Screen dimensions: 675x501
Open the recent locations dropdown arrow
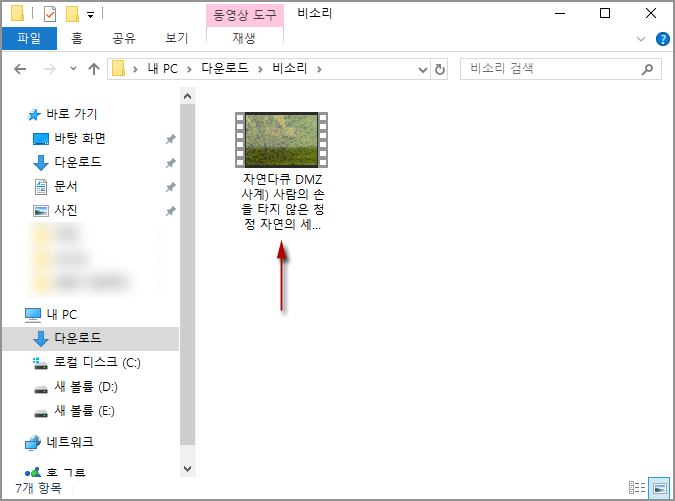pos(73,68)
